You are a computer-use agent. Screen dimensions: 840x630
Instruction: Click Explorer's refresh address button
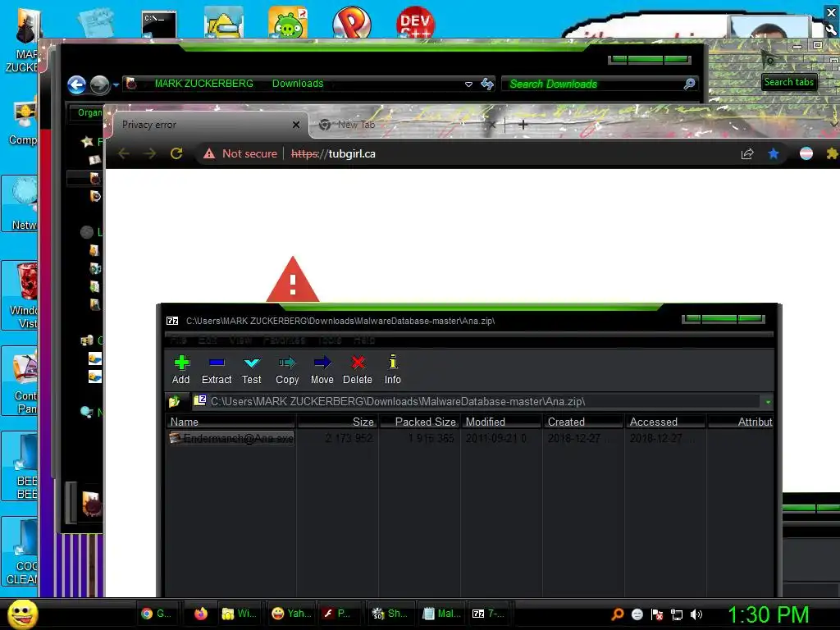point(487,84)
